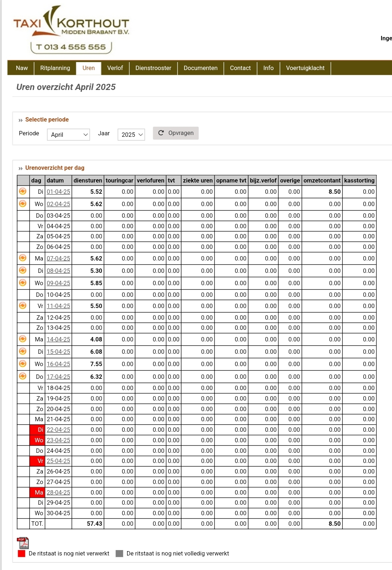Open the Documenten tab
This screenshot has width=392, height=570.
pos(200,68)
